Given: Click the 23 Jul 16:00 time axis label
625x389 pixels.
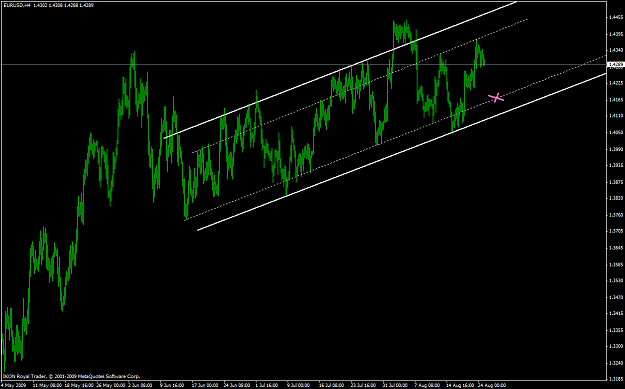Looking at the screenshot, I should tap(364, 385).
